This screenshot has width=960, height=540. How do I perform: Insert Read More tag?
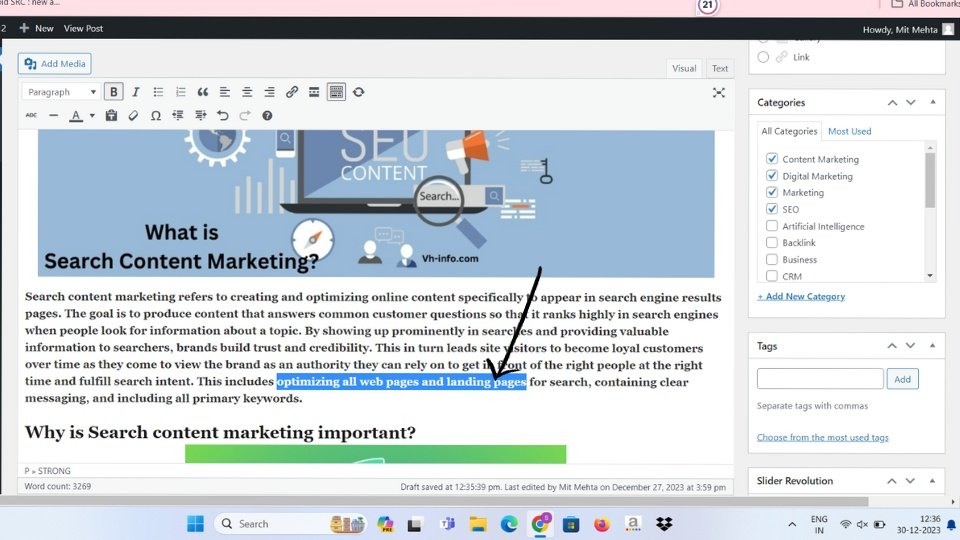313,92
